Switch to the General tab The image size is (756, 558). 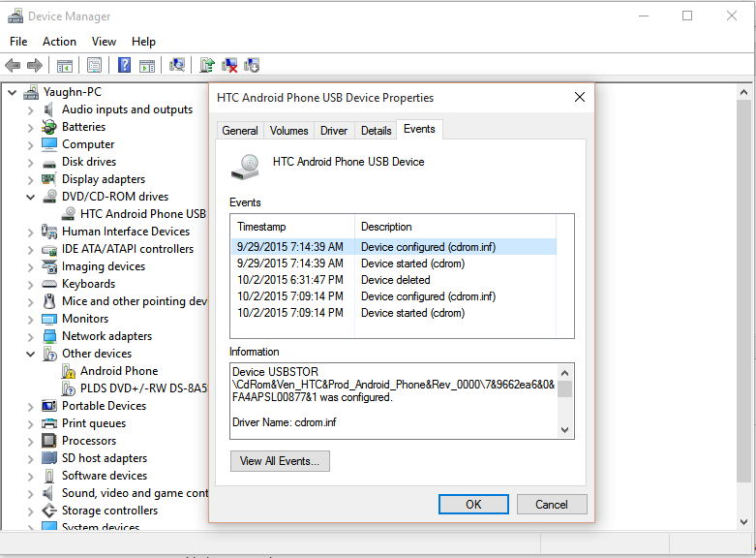pyautogui.click(x=240, y=131)
